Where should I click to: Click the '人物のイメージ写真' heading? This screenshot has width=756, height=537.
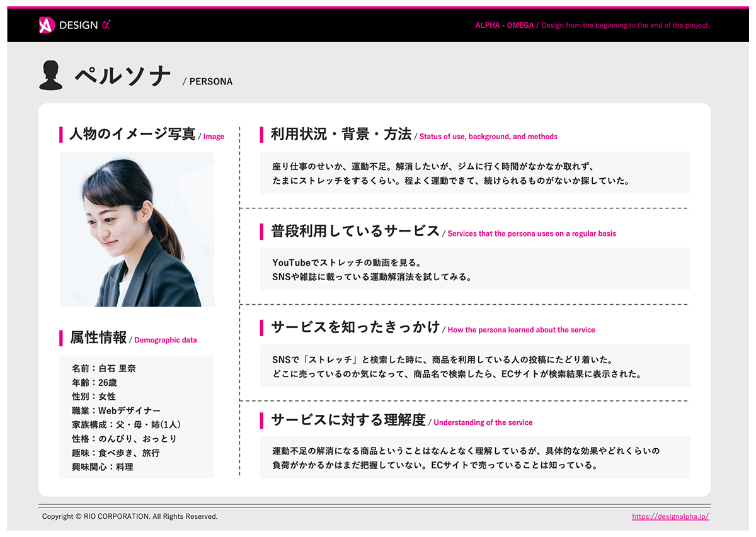pos(132,134)
